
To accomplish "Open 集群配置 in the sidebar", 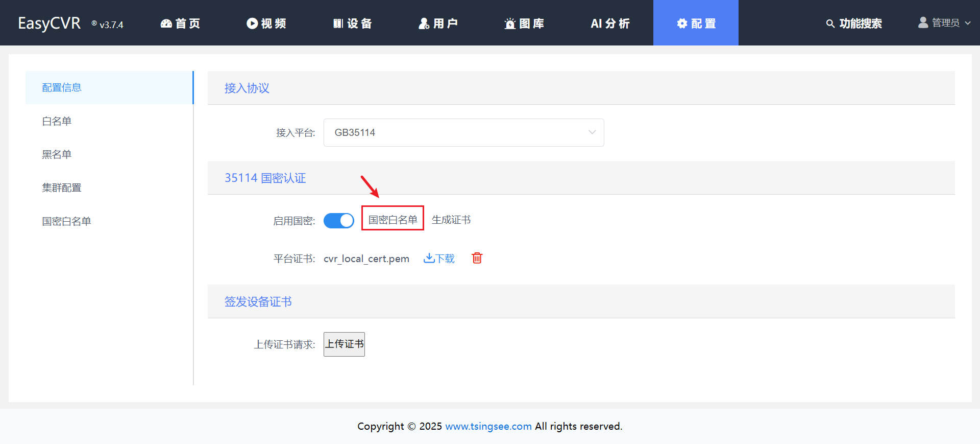I will coord(62,188).
